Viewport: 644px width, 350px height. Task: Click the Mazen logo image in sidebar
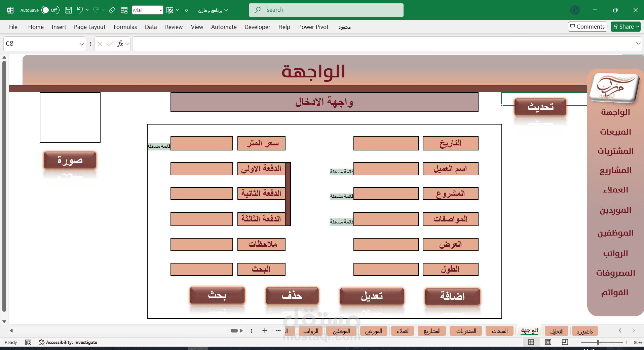point(614,88)
